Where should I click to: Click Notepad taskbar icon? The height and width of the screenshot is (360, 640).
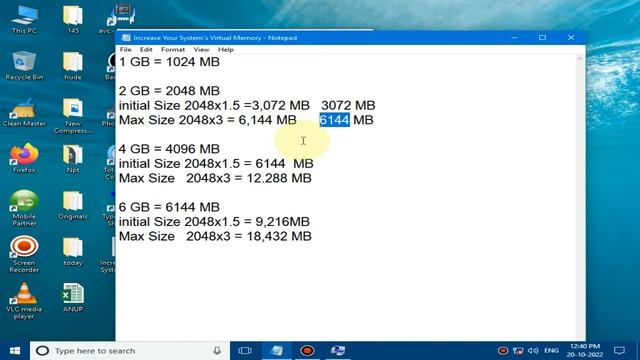tap(277, 351)
